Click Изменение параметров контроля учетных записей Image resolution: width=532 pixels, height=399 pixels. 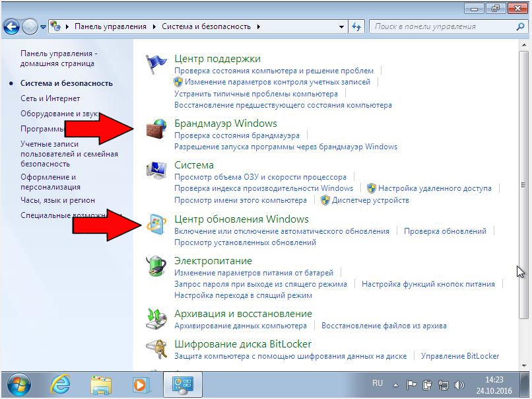(277, 82)
